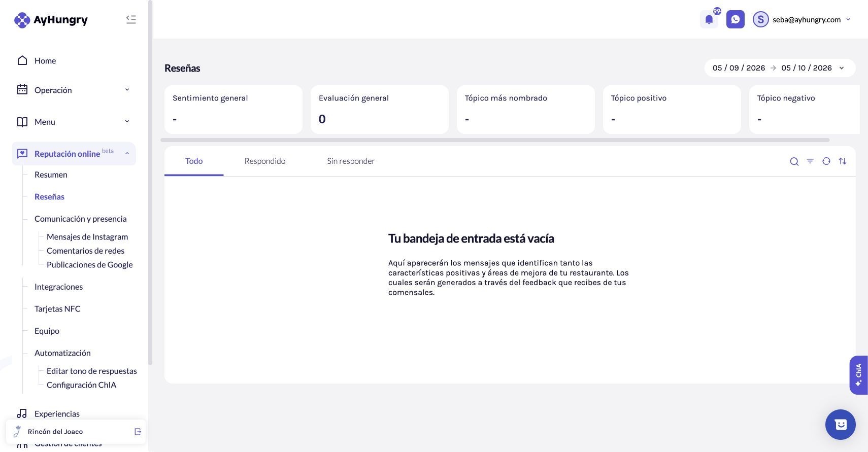Click the horizontal scrollbar under summary cards
The image size is (868, 452).
click(495, 140)
